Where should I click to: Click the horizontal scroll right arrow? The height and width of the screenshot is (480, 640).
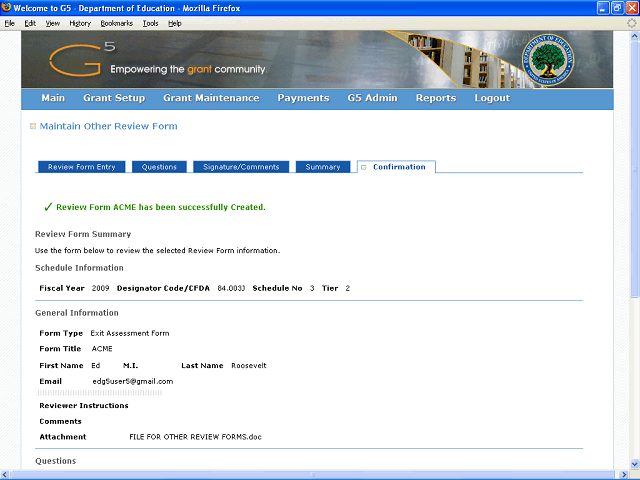click(x=624, y=475)
